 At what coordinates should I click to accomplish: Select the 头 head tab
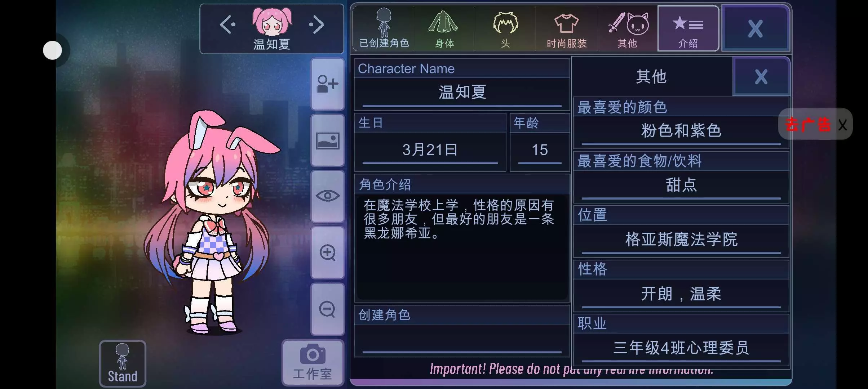point(505,28)
